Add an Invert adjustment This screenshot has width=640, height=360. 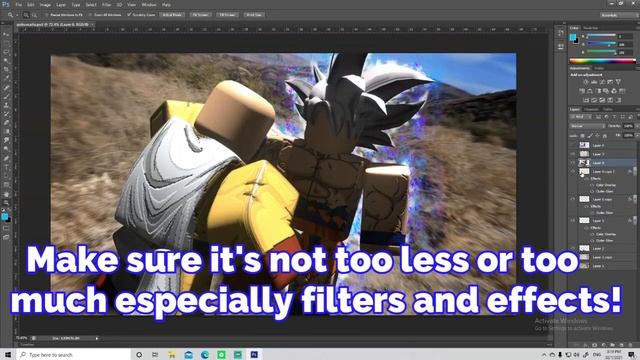[x=586, y=100]
